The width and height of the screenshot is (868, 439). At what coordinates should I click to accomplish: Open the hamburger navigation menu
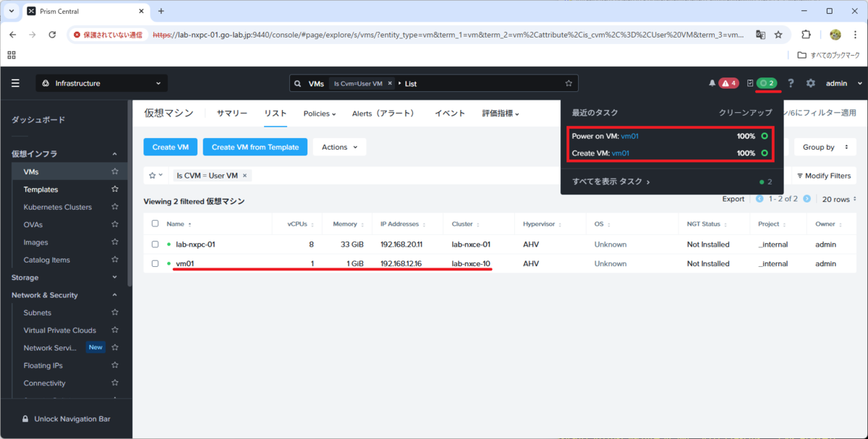(15, 83)
